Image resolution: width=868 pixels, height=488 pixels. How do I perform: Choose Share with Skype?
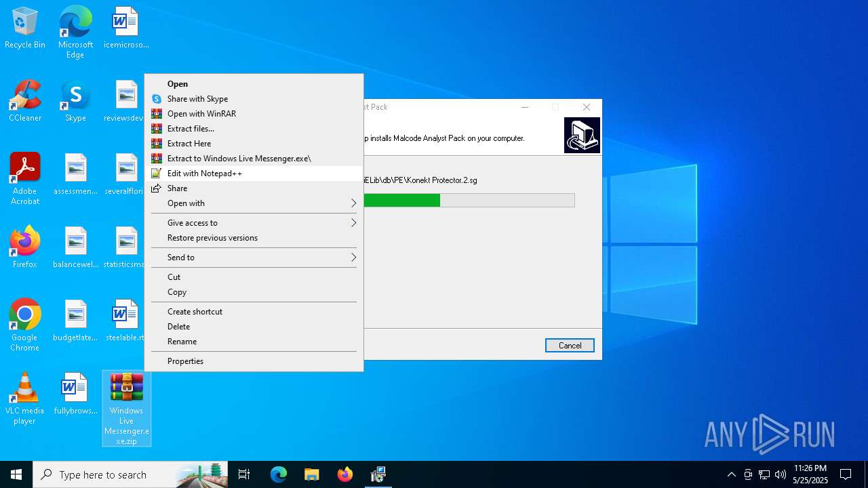pyautogui.click(x=254, y=99)
